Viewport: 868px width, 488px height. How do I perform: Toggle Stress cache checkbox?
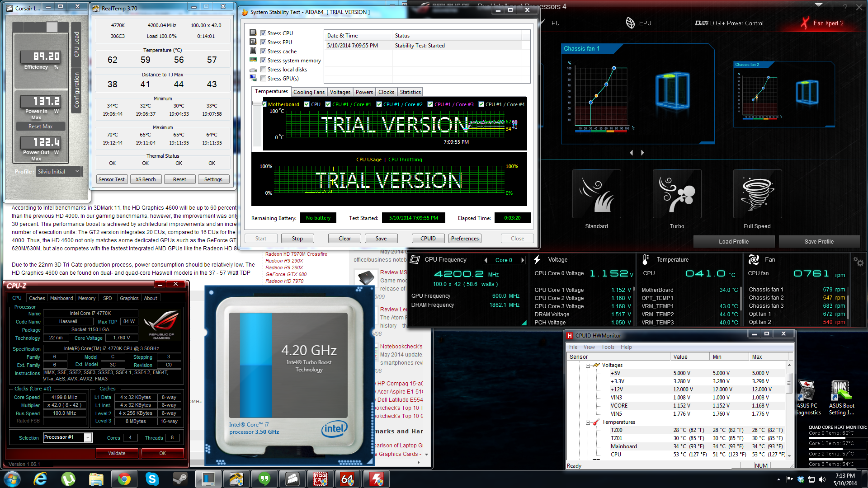263,51
